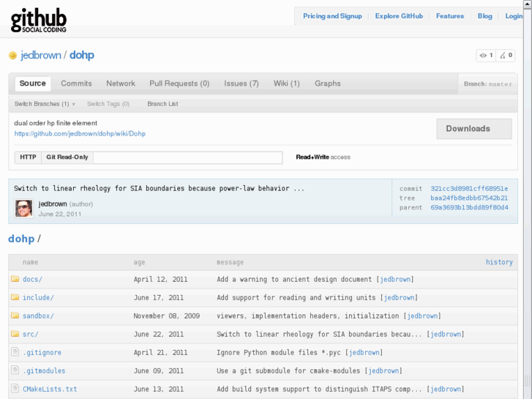
Task: Open the .gitmodules file link
Action: pos(44,371)
